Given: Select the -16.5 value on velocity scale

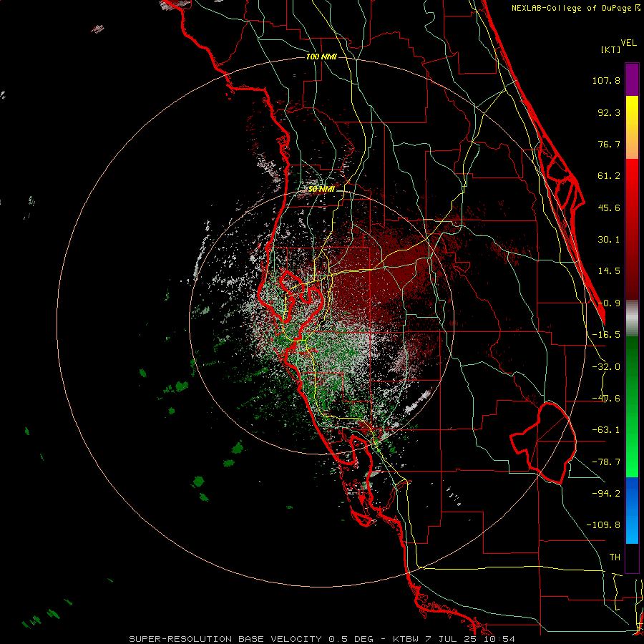Looking at the screenshot, I should click(606, 335).
